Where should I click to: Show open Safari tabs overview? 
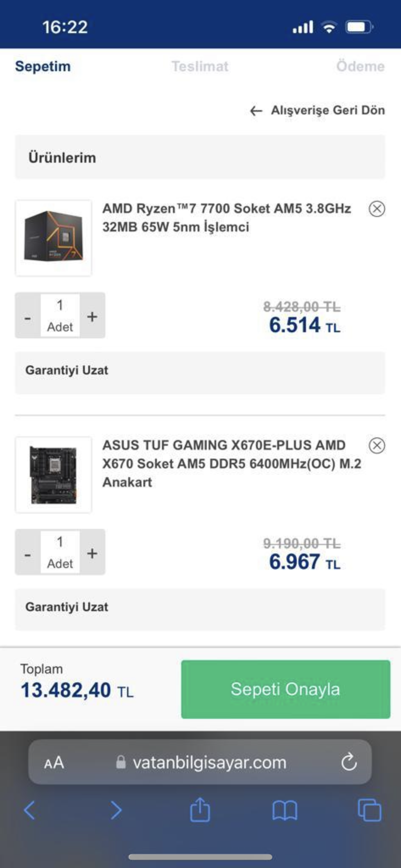(x=369, y=810)
